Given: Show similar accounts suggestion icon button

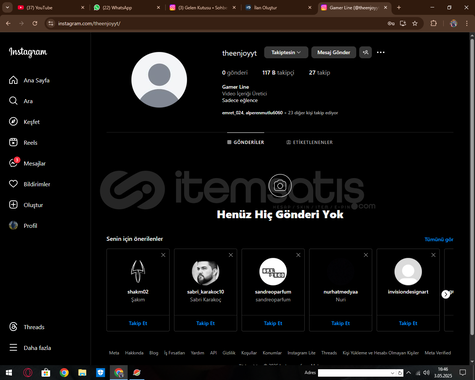Looking at the screenshot, I should pos(365,52).
